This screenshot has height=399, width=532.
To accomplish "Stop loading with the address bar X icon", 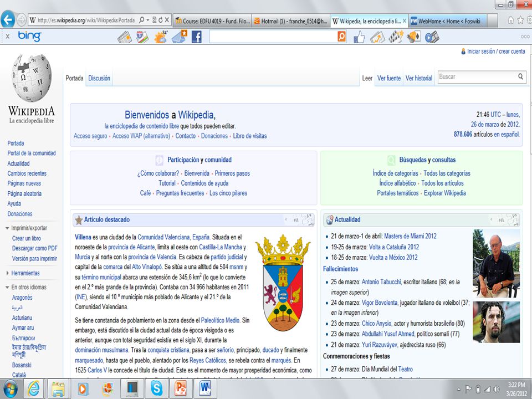I will tap(167, 21).
